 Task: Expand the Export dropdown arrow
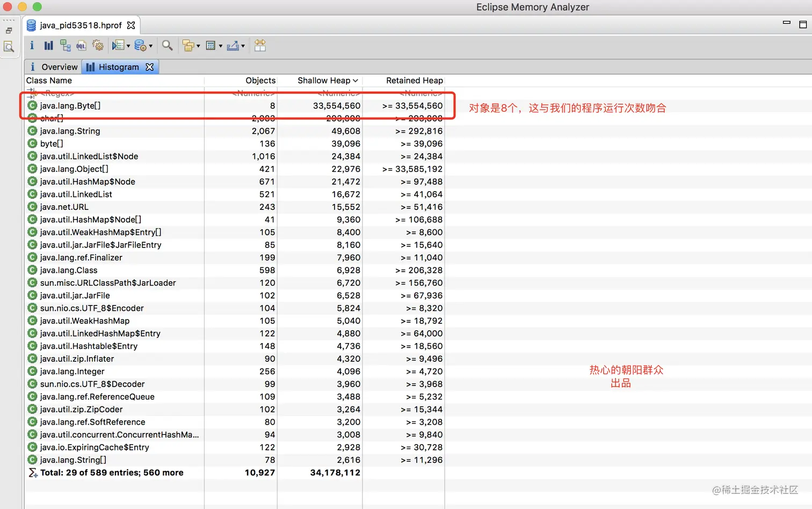tap(243, 46)
